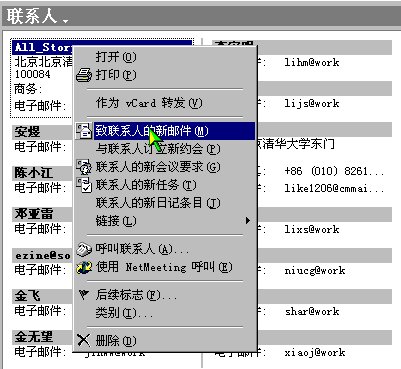
Task: Click the like1206@cmmai... email address
Action: pyautogui.click(x=334, y=189)
